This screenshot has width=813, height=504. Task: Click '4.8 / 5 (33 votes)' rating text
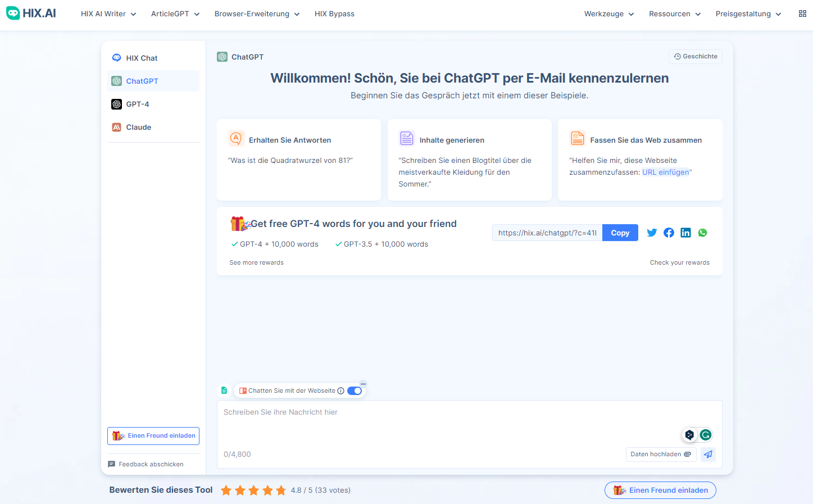point(321,490)
